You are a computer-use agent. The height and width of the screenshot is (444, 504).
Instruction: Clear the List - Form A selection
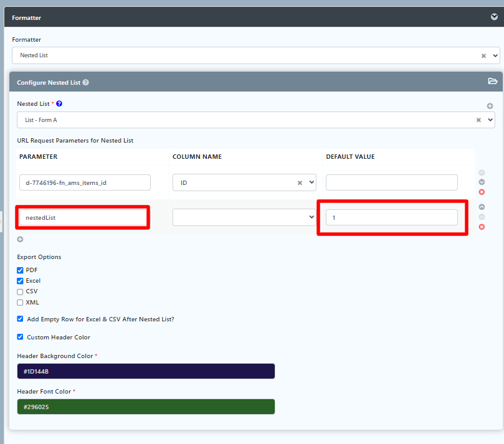[x=478, y=120]
